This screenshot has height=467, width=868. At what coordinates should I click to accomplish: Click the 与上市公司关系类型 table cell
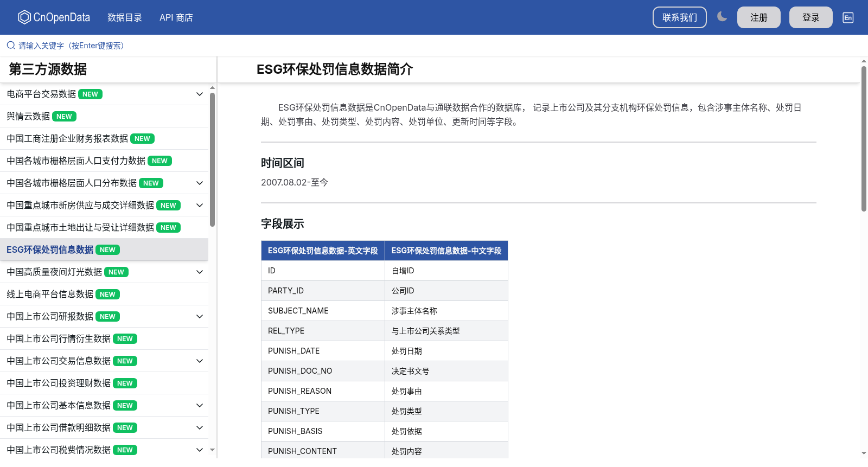tap(446, 331)
